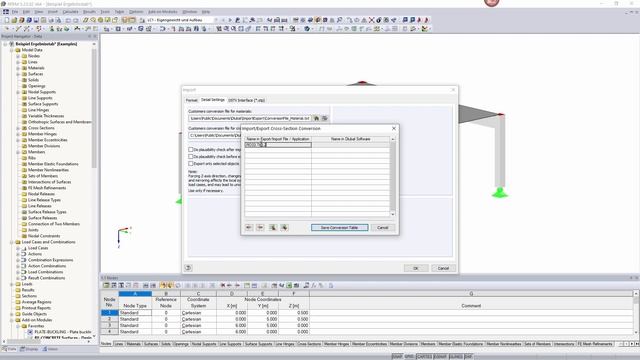Expand Loads node in navigator
Screen dimensions: 640x360
click(12, 284)
